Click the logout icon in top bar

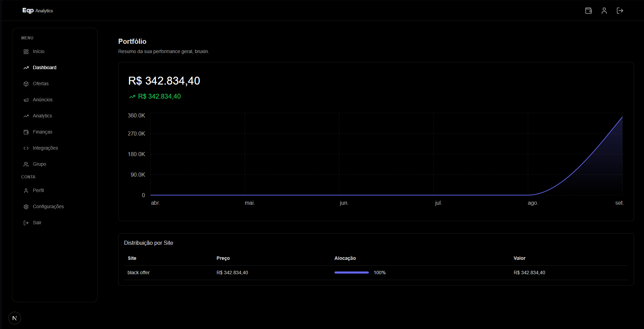(620, 11)
